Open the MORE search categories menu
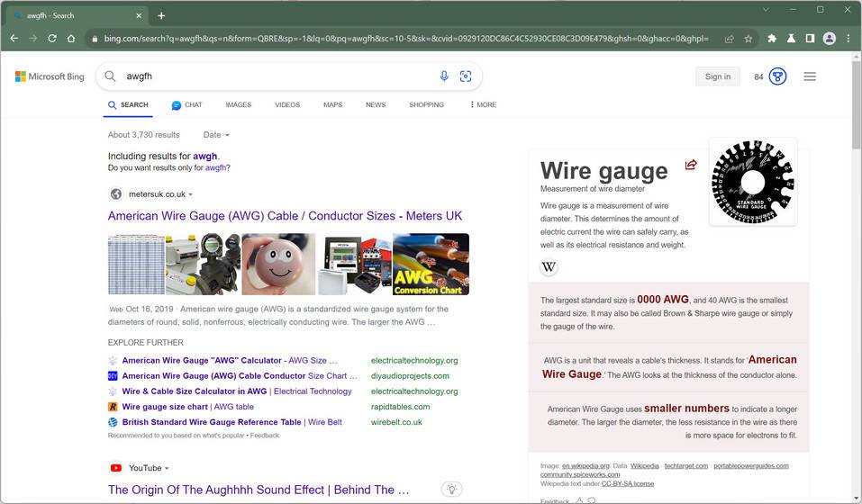Viewport: 862px width, 504px height. click(483, 104)
